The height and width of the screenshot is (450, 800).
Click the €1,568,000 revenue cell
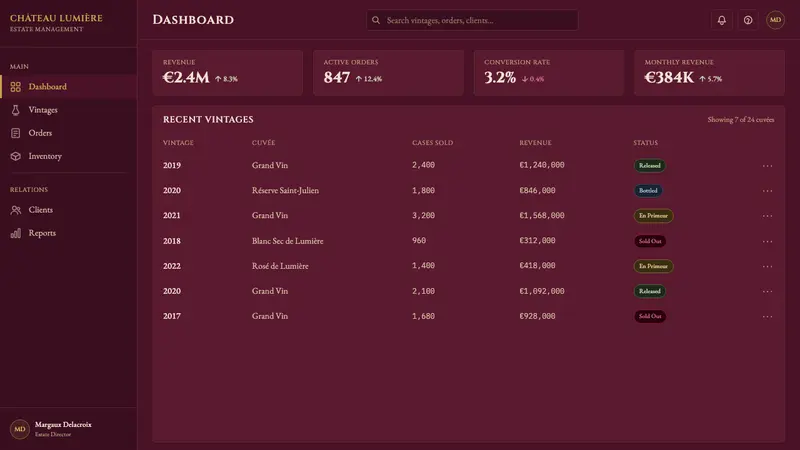(542, 215)
